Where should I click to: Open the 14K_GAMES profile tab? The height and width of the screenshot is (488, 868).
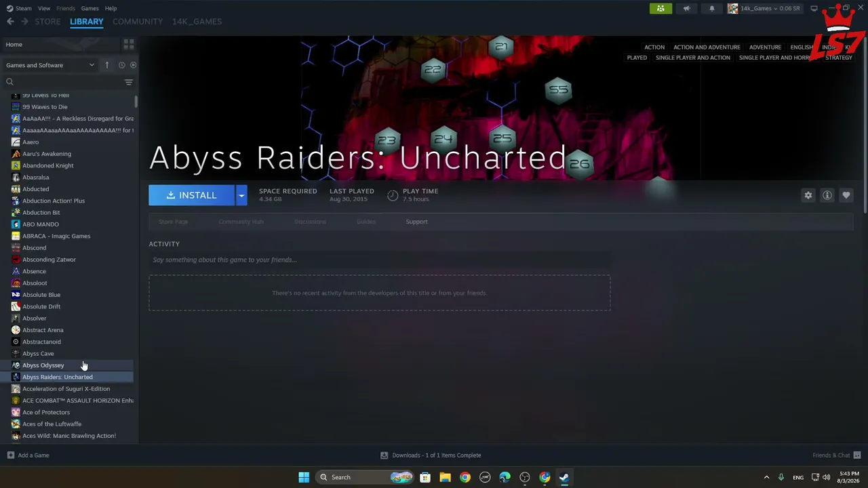197,22
